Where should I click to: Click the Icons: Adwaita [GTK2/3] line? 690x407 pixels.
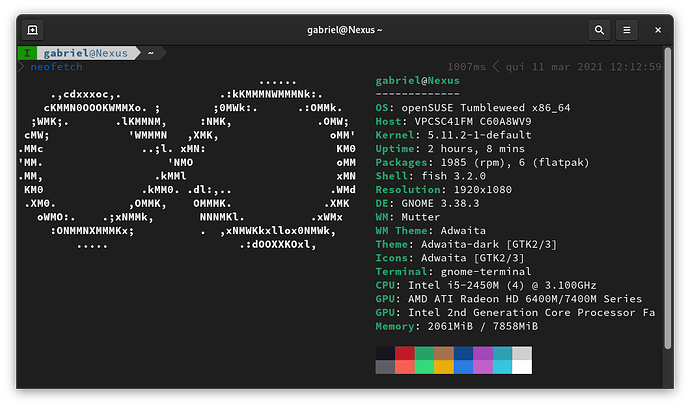click(x=450, y=258)
